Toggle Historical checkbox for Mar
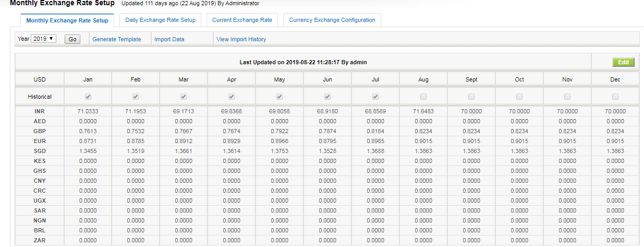Screen dimensions: 644x247 (x=184, y=97)
